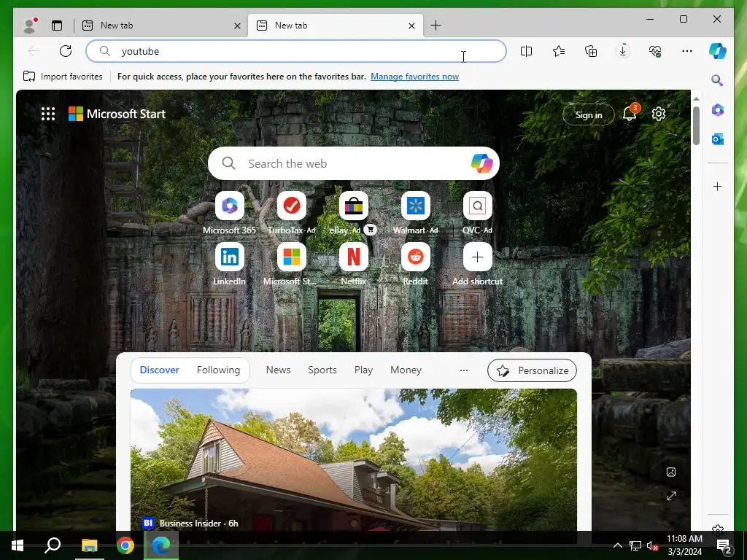The height and width of the screenshot is (560, 747).
Task: Open Settings and more ellipsis
Action: [687, 51]
